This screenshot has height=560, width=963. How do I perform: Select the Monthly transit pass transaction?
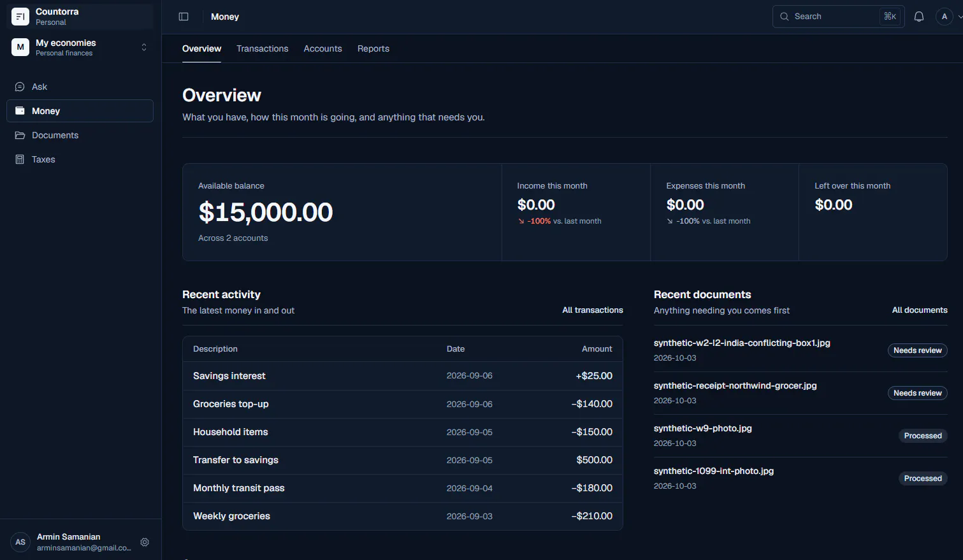click(x=403, y=488)
